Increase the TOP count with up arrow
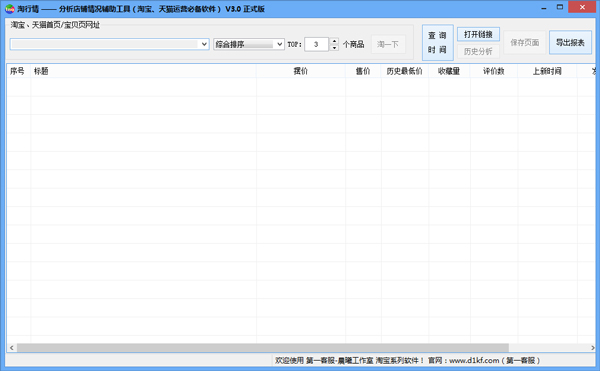 [x=334, y=41]
